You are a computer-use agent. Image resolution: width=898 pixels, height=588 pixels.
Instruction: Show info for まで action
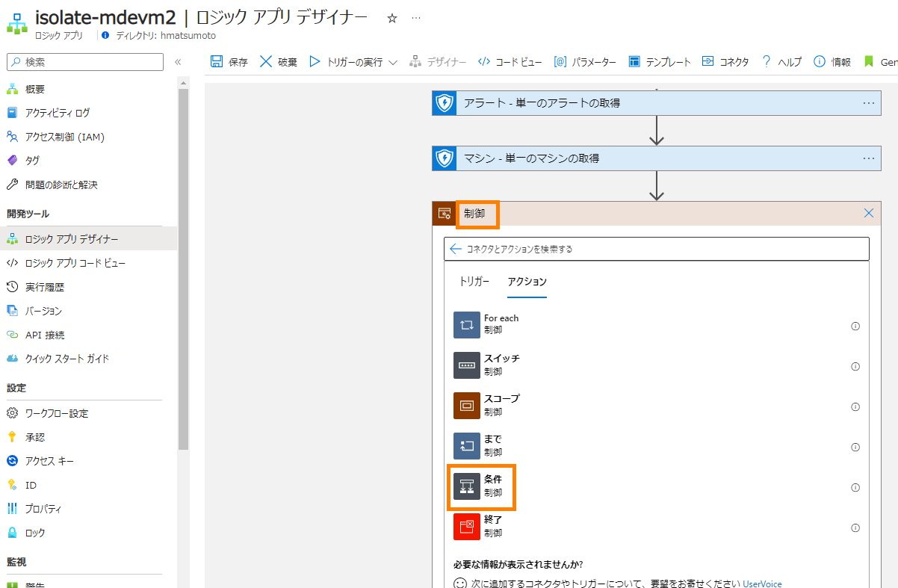point(855,448)
